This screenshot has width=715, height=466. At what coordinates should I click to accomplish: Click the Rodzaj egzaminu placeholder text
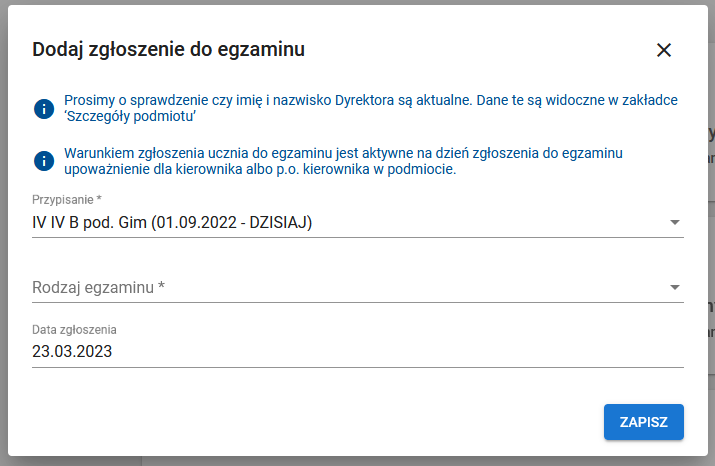pyautogui.click(x=98, y=288)
